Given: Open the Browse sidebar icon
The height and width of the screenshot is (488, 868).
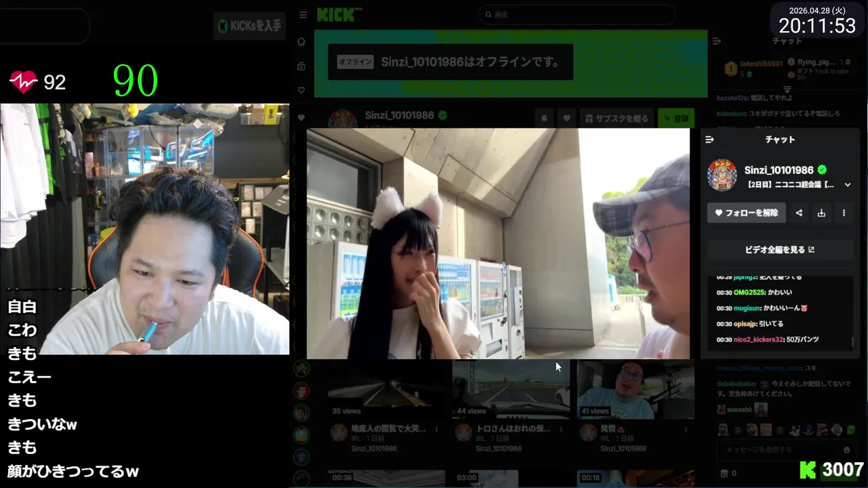Looking at the screenshot, I should (301, 66).
